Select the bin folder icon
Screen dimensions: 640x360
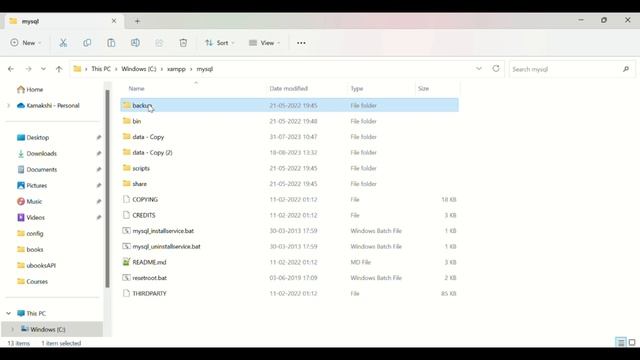click(x=127, y=121)
